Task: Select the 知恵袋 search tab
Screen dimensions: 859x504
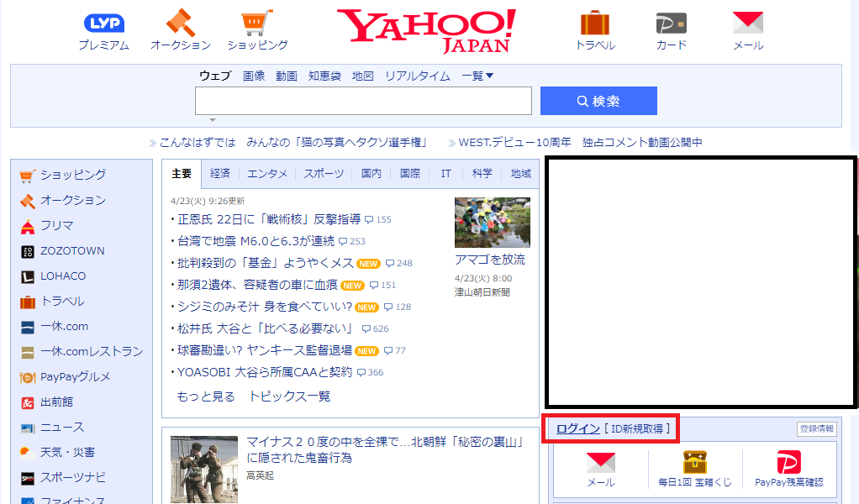Action: pyautogui.click(x=324, y=76)
